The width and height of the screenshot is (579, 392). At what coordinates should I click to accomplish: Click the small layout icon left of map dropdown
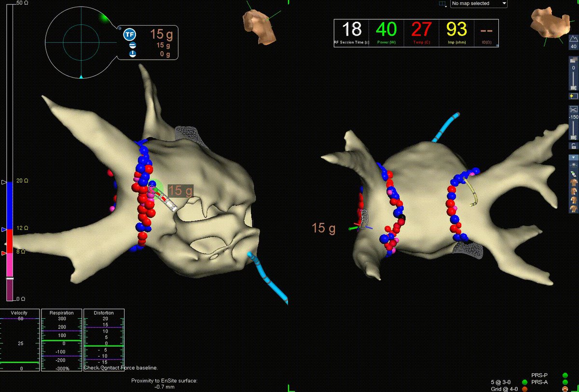[x=442, y=4]
